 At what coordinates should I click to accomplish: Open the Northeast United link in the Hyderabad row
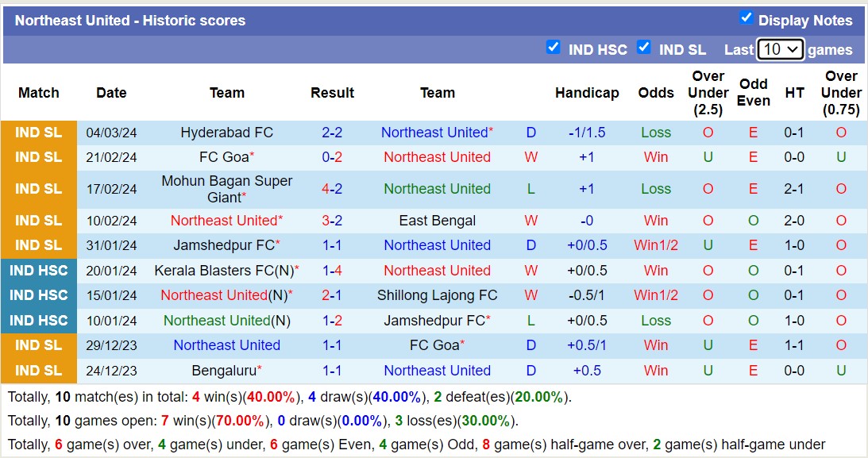pyautogui.click(x=435, y=133)
